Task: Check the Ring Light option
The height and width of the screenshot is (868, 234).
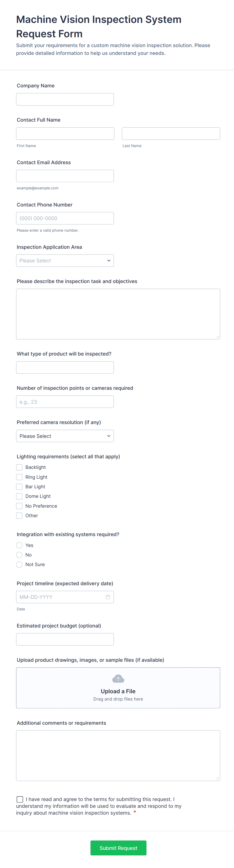Action: (x=20, y=477)
